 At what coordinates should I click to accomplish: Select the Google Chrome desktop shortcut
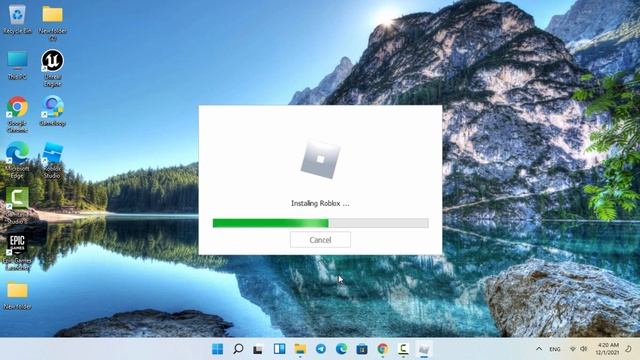(17, 115)
